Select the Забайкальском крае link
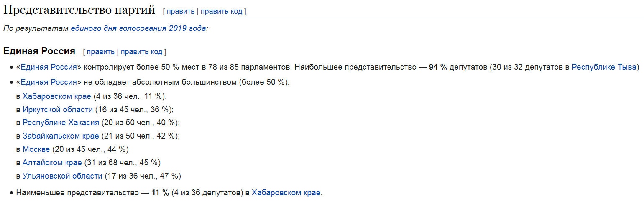This screenshot has height=204, width=644. click(61, 136)
